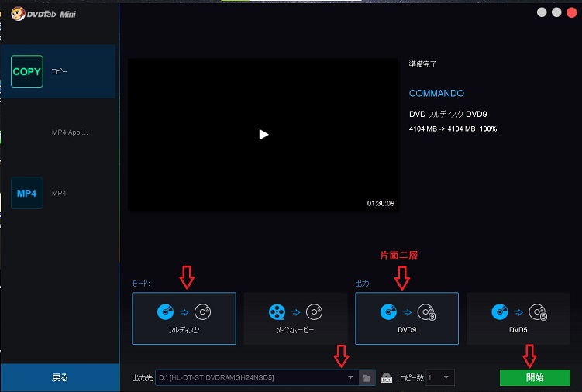Viewport: 582px width, 392px height.
Task: Choose the フルディスク copy mode
Action: [184, 318]
